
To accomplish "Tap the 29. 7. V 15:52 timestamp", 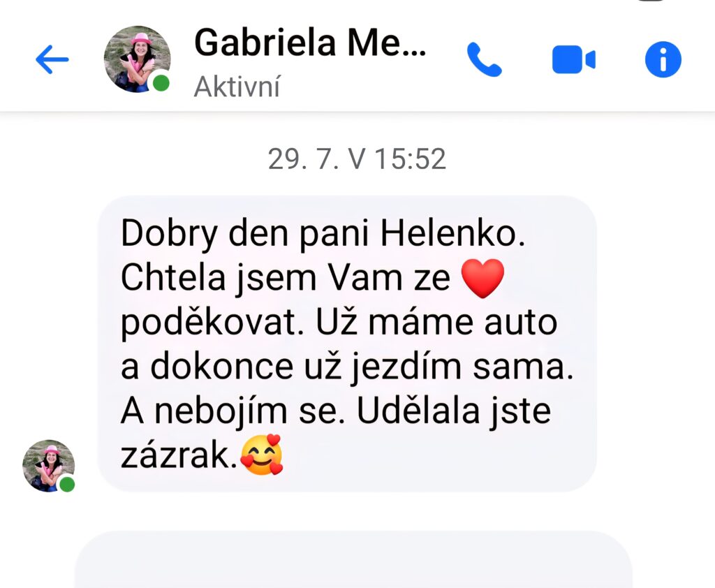I will coord(357,159).
